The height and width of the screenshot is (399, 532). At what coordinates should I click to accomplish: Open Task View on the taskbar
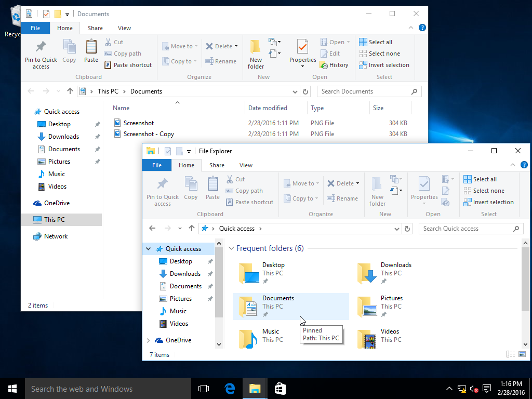(204, 389)
